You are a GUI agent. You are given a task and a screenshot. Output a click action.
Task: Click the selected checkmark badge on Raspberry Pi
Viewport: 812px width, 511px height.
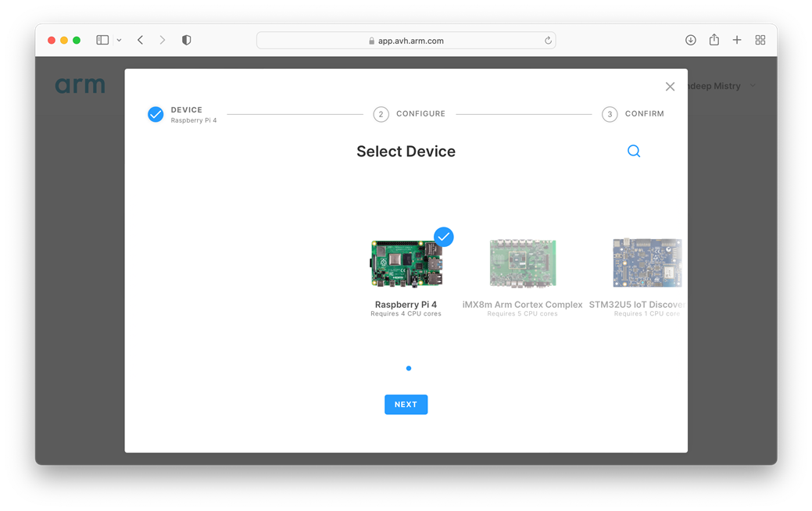coord(444,237)
